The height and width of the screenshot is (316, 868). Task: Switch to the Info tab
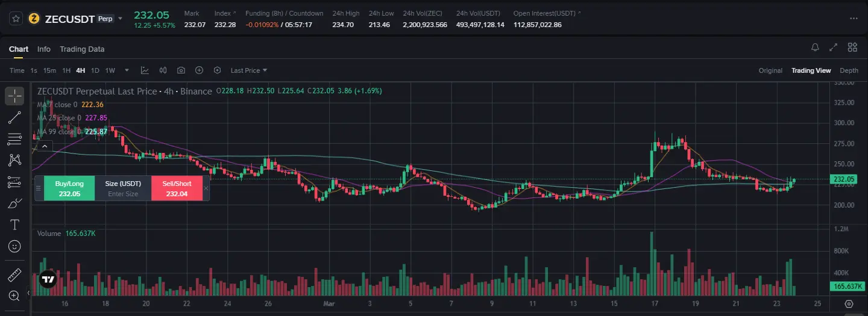point(44,49)
